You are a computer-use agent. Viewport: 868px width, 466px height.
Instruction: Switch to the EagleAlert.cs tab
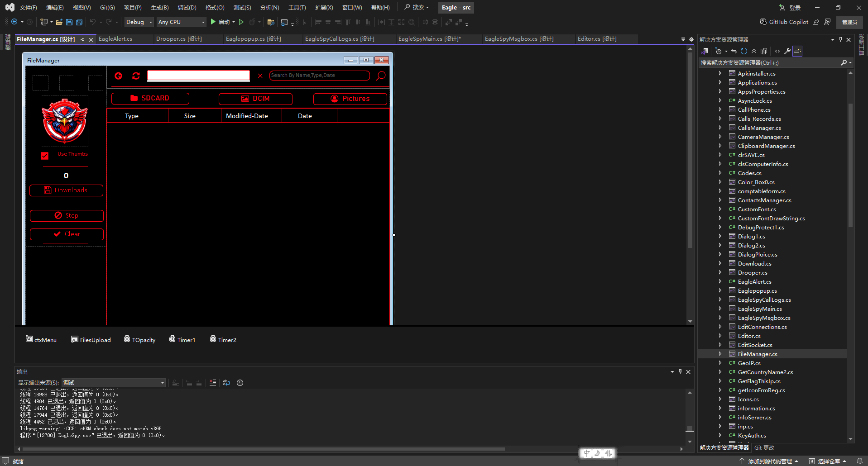(x=115, y=39)
